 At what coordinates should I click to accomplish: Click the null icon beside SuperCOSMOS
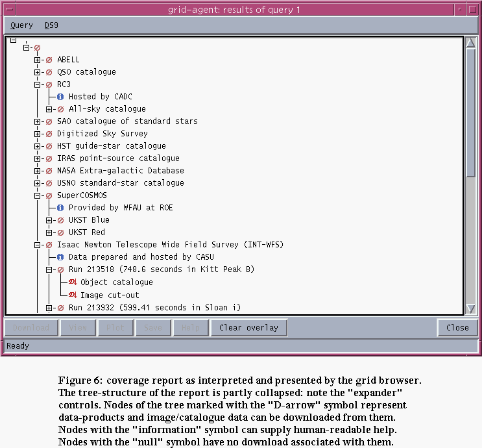point(49,195)
